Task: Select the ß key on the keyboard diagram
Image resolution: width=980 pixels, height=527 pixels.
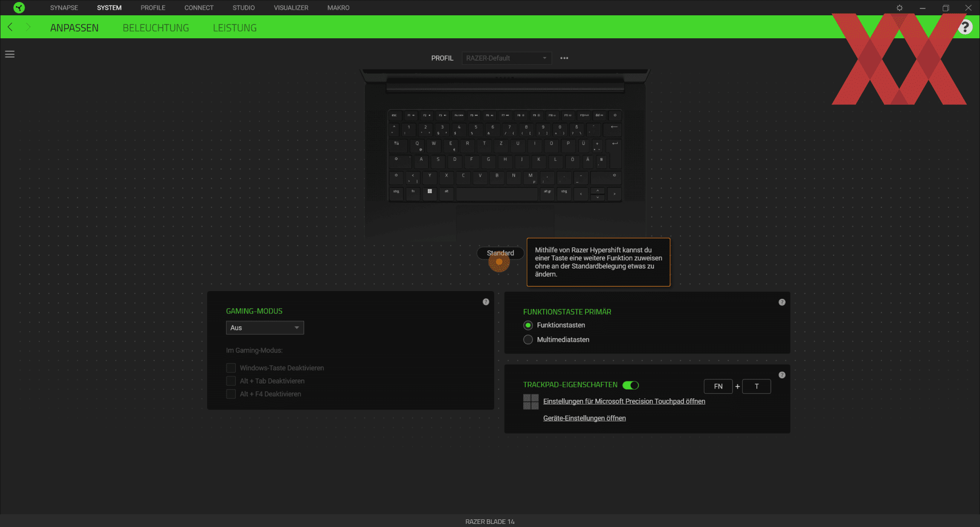Action: [x=577, y=129]
